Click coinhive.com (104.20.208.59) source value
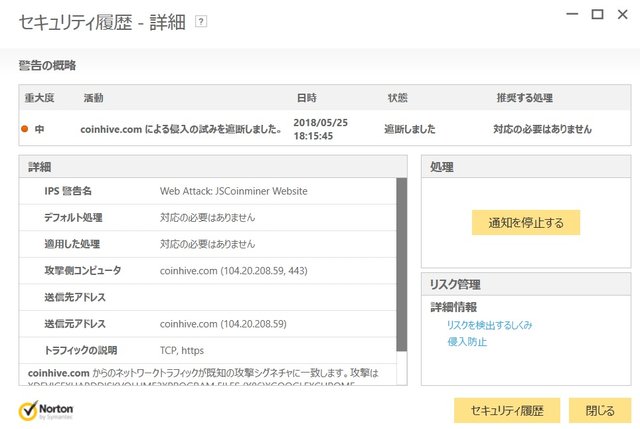This screenshot has width=640, height=429. [223, 324]
